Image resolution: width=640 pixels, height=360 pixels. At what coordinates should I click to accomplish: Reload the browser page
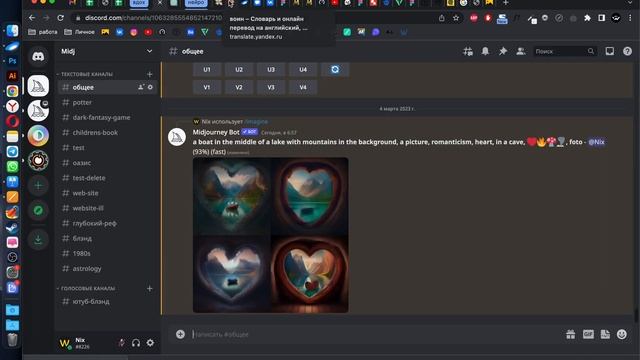[x=60, y=18]
